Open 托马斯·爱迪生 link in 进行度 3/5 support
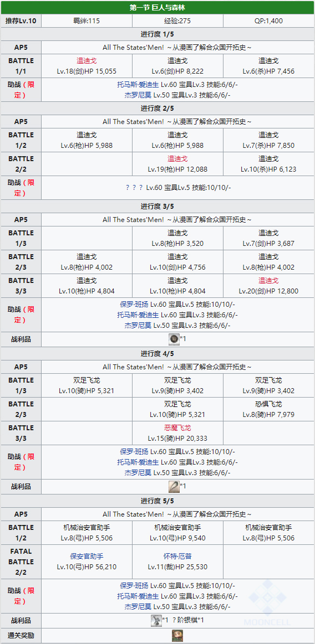The height and width of the screenshot is (644, 315). (138, 315)
